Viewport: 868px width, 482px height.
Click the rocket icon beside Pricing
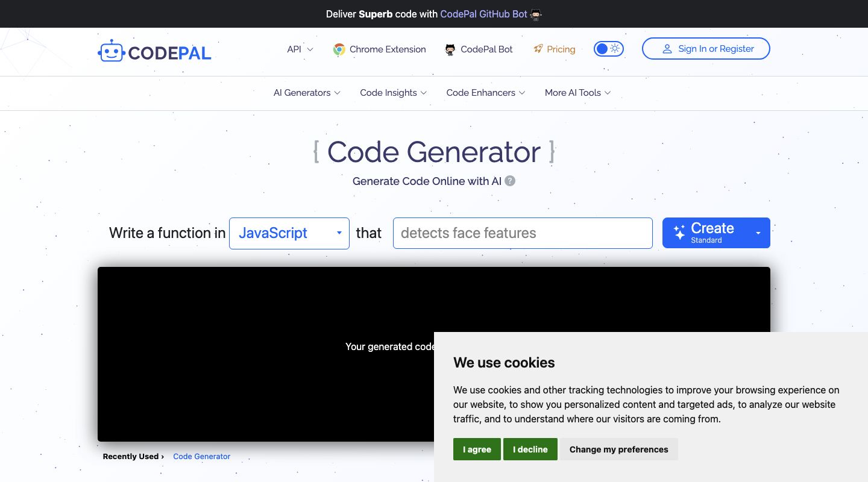538,49
